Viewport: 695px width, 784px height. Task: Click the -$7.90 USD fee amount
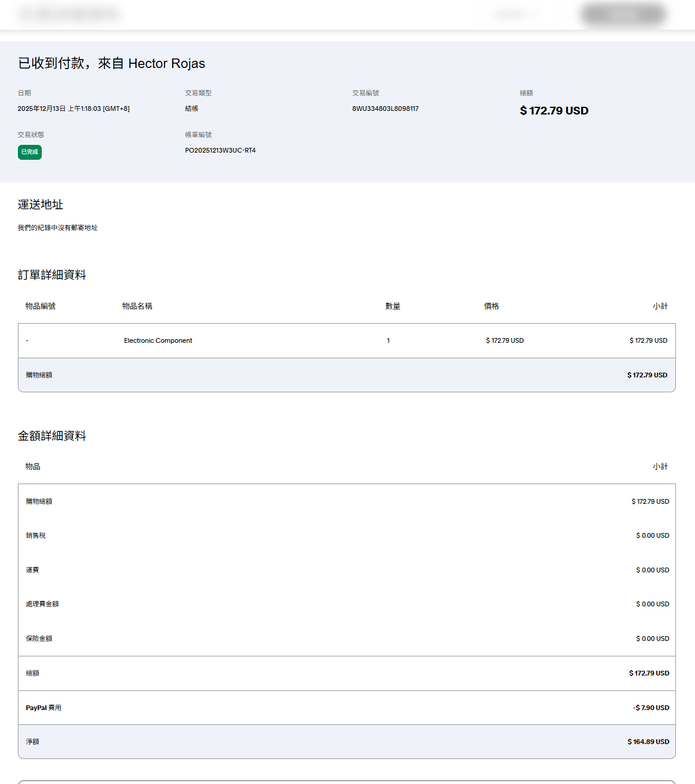[x=651, y=708]
